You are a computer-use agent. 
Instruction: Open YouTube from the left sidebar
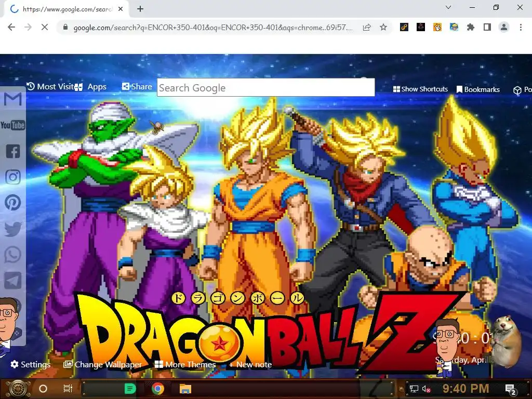tap(13, 125)
